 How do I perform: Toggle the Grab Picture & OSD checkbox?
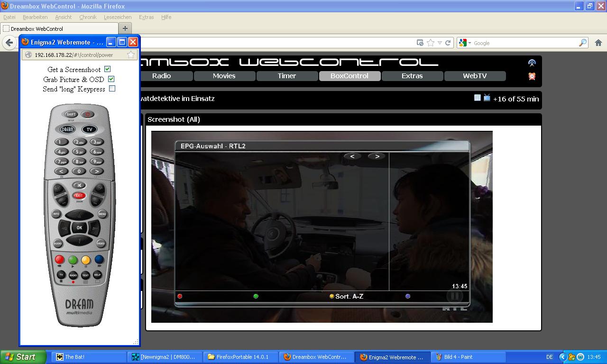tap(111, 79)
